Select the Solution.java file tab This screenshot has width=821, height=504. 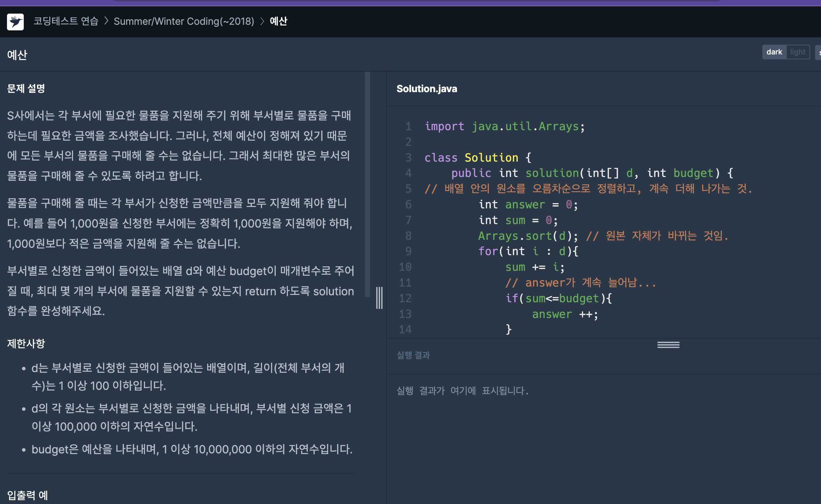pyautogui.click(x=427, y=89)
